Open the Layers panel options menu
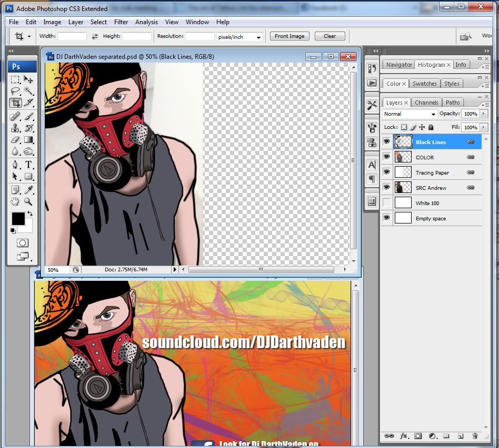The width and height of the screenshot is (499, 448). click(485, 105)
